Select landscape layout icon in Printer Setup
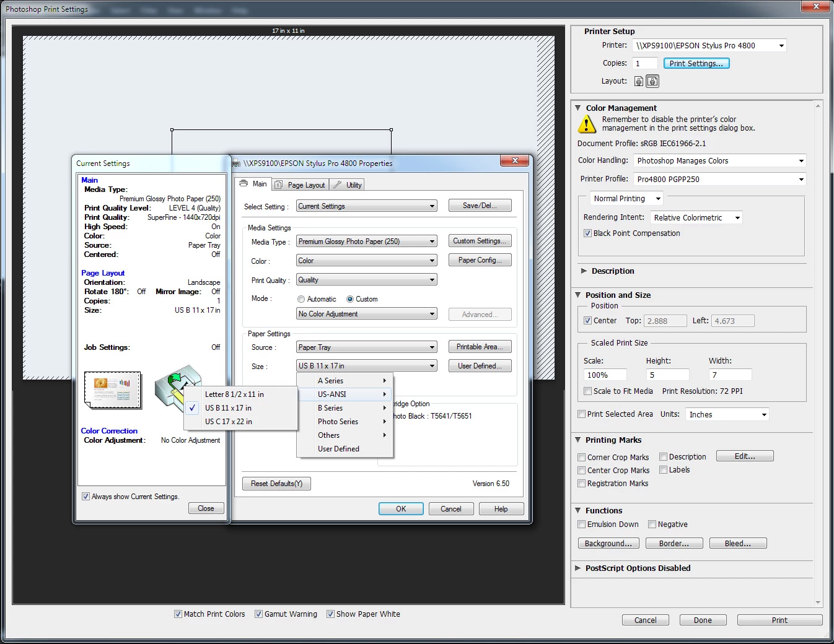 (652, 81)
